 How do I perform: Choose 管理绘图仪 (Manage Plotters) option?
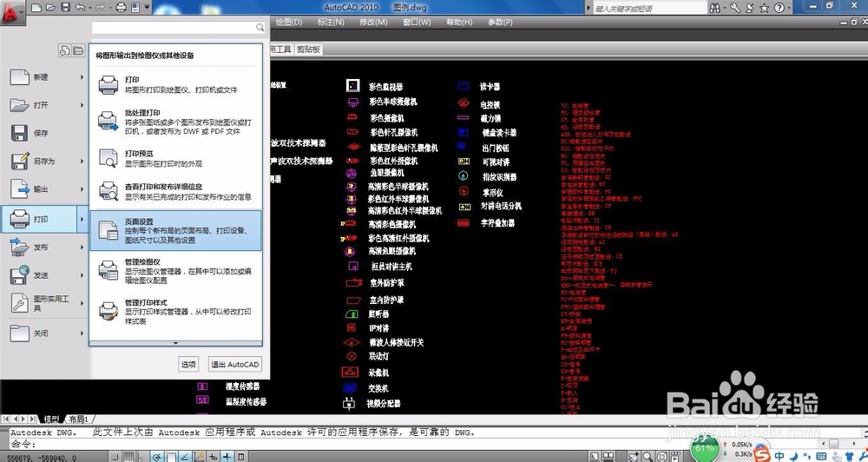[x=176, y=271]
